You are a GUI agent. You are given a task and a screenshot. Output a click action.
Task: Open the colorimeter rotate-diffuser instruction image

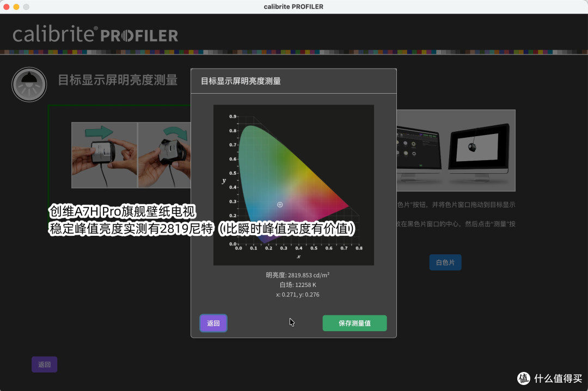tap(164, 155)
